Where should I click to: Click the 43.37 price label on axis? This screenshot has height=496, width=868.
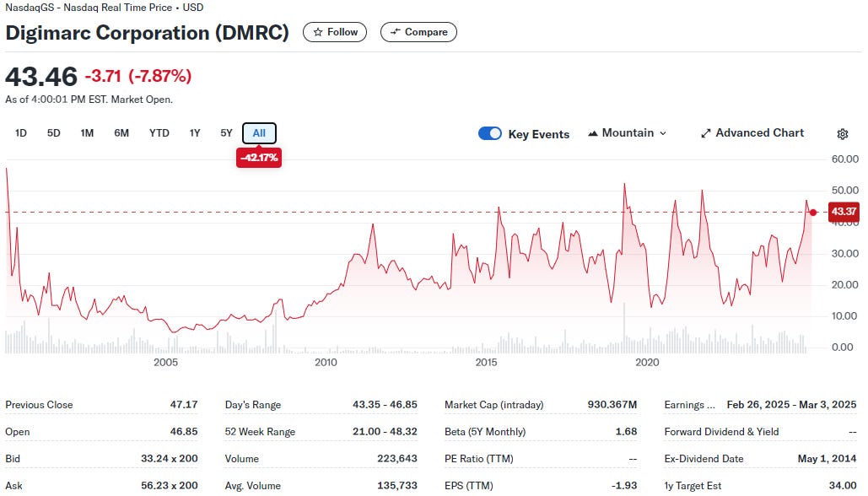pos(844,212)
